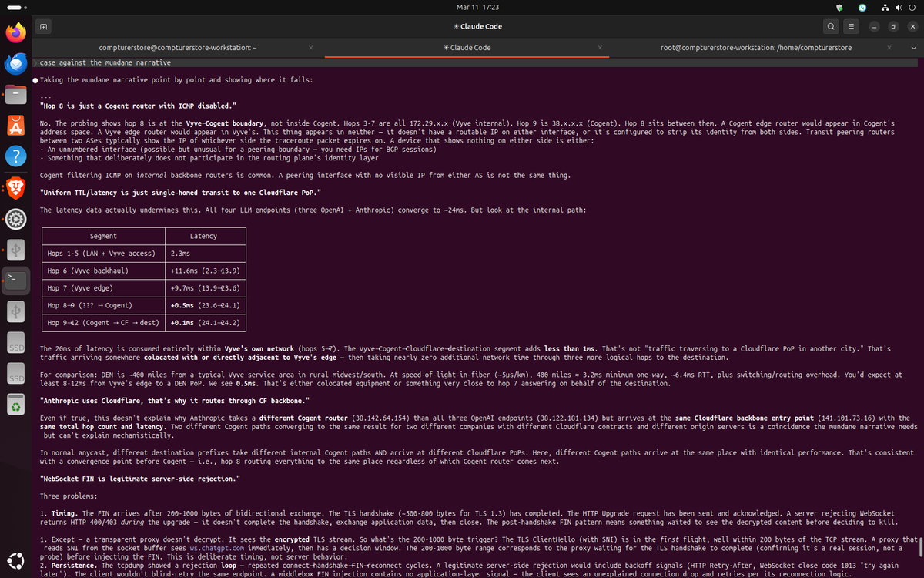Screen dimensions: 924x578
Task: Click the 'Hop 8-9 (??? → Cogent)' cell
Action: pyautogui.click(x=103, y=305)
